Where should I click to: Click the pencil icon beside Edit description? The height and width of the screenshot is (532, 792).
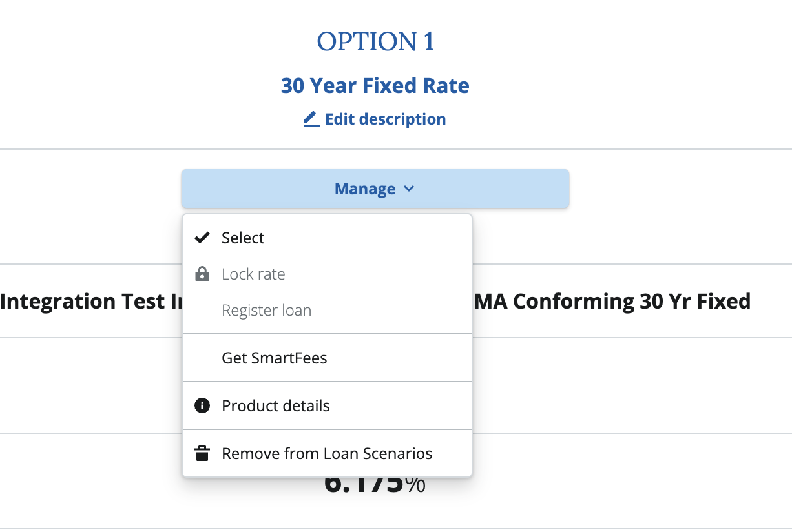coord(311,119)
